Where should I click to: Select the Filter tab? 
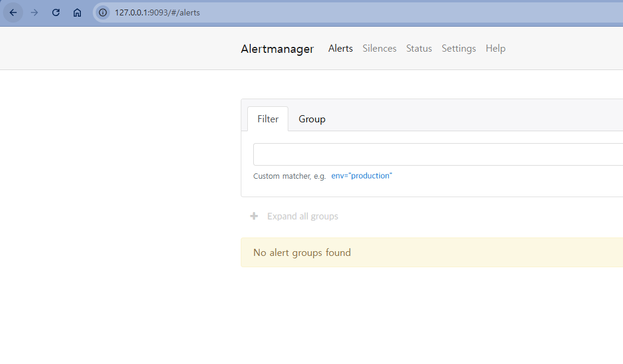coord(268,119)
